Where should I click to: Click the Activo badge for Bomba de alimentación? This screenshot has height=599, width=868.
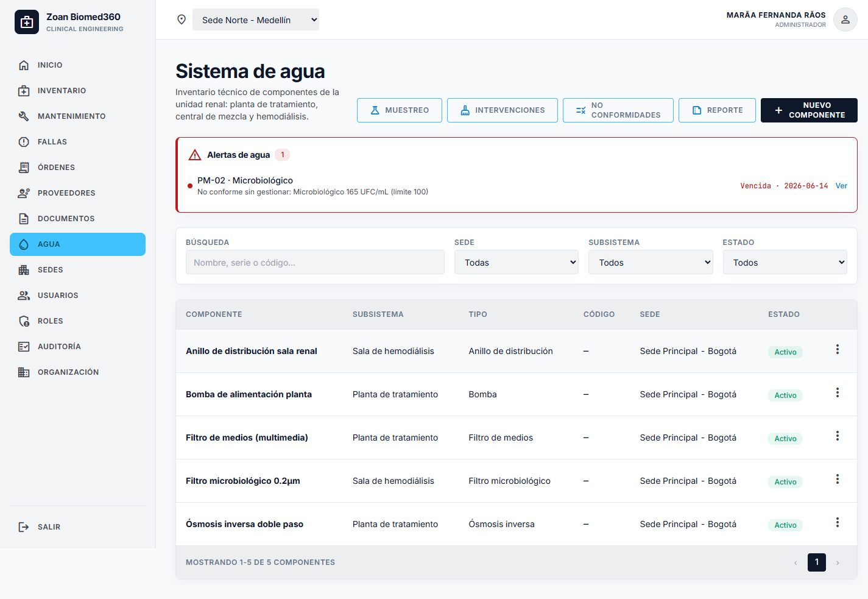pyautogui.click(x=785, y=395)
